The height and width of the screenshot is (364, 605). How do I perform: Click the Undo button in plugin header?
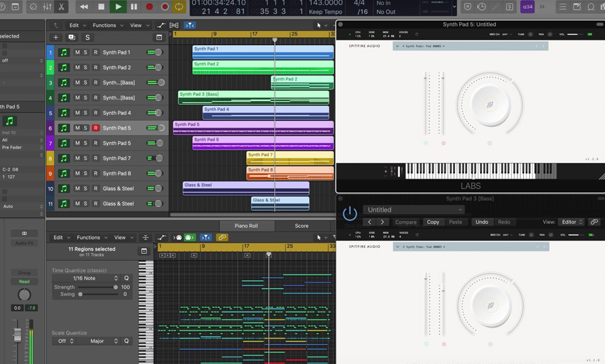[x=481, y=222]
